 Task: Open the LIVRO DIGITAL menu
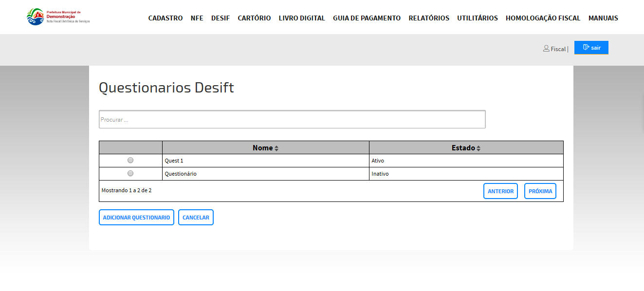click(x=302, y=18)
